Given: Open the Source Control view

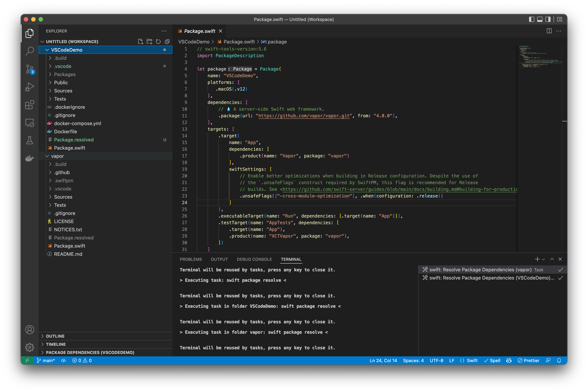Looking at the screenshot, I should click(29, 69).
